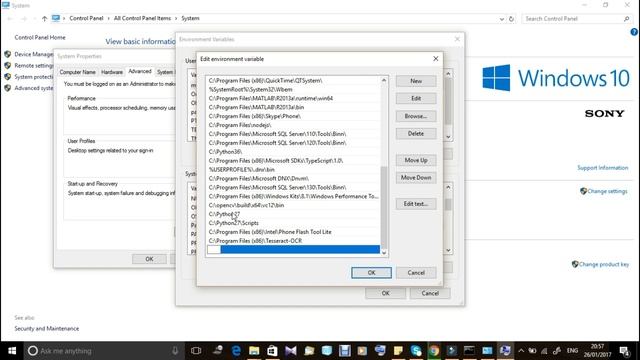The height and width of the screenshot is (360, 640).
Task: Go up one level in Control Panel
Action: (x=44, y=18)
